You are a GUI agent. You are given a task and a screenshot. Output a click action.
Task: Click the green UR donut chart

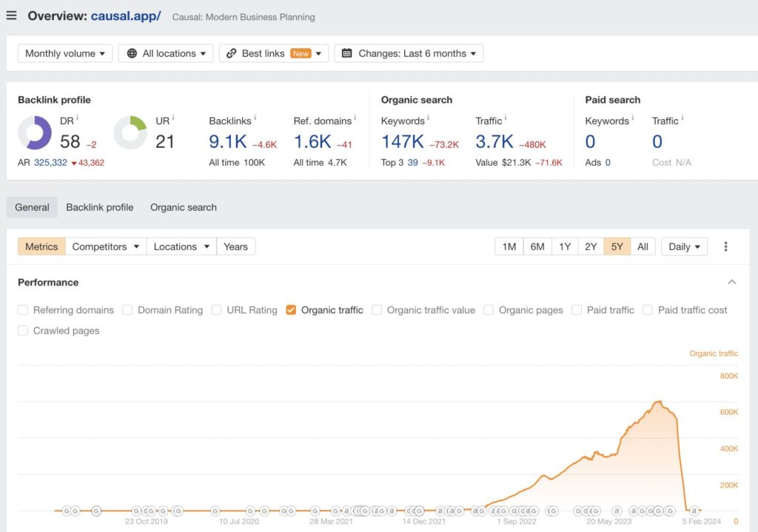point(130,132)
